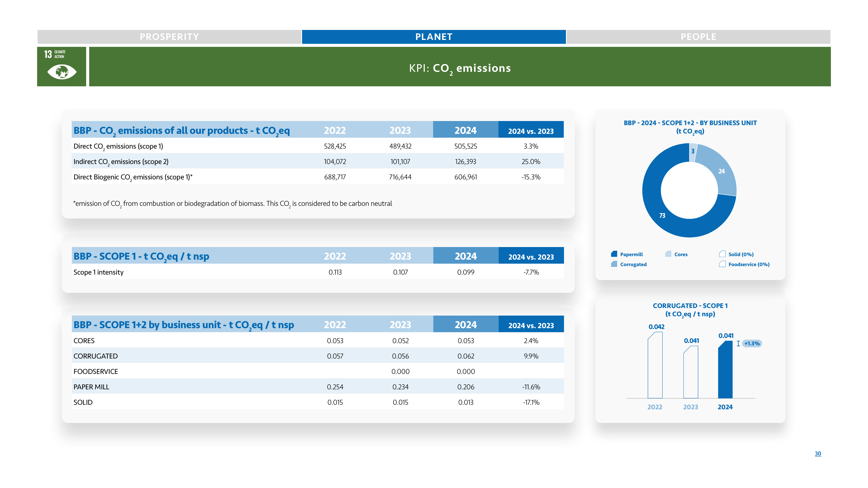The image size is (868, 488).
Task: Click the 9.9% corrugated change value
Action: (x=531, y=356)
